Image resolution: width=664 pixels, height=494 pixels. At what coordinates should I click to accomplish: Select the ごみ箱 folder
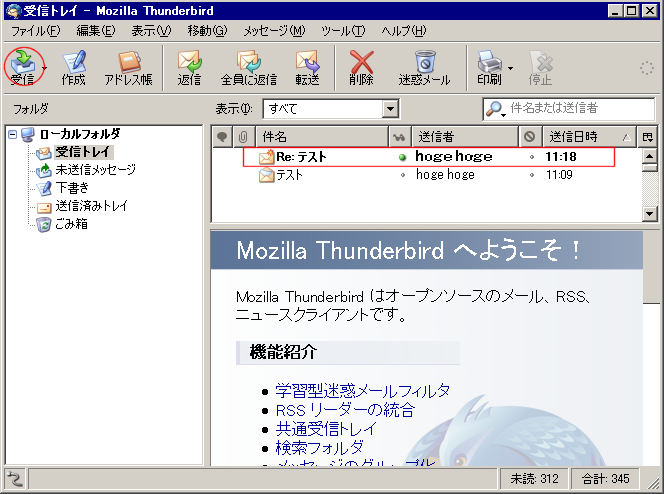tap(72, 224)
